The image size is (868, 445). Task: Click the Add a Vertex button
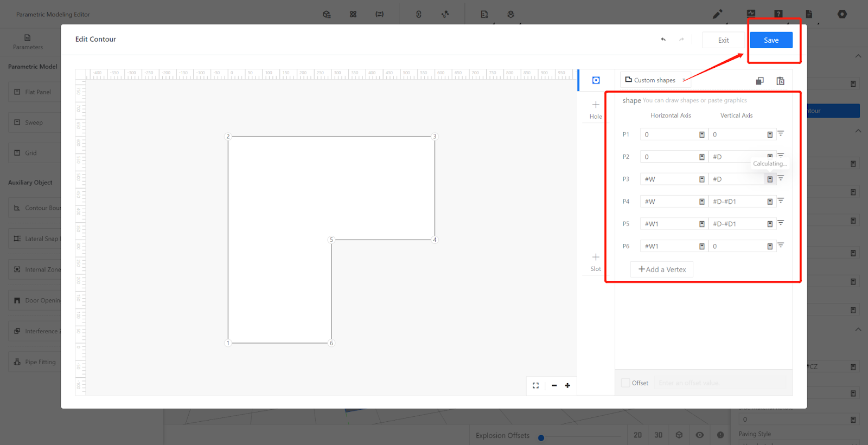click(662, 269)
